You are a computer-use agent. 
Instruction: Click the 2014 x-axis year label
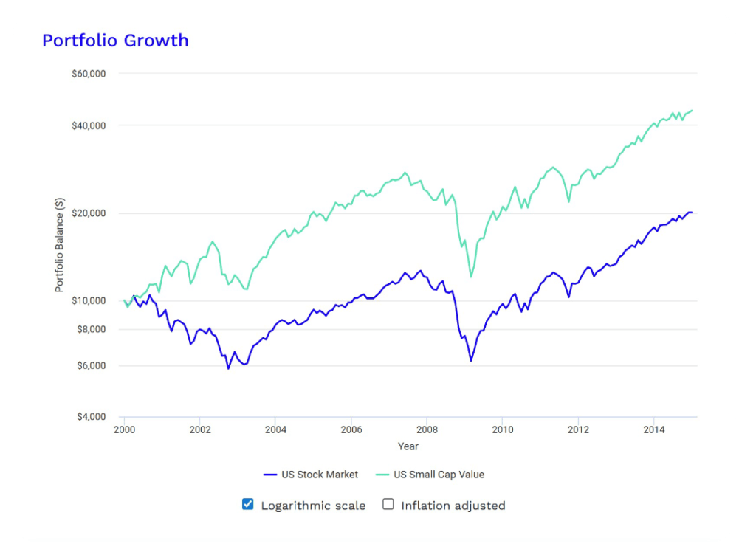pyautogui.click(x=653, y=429)
